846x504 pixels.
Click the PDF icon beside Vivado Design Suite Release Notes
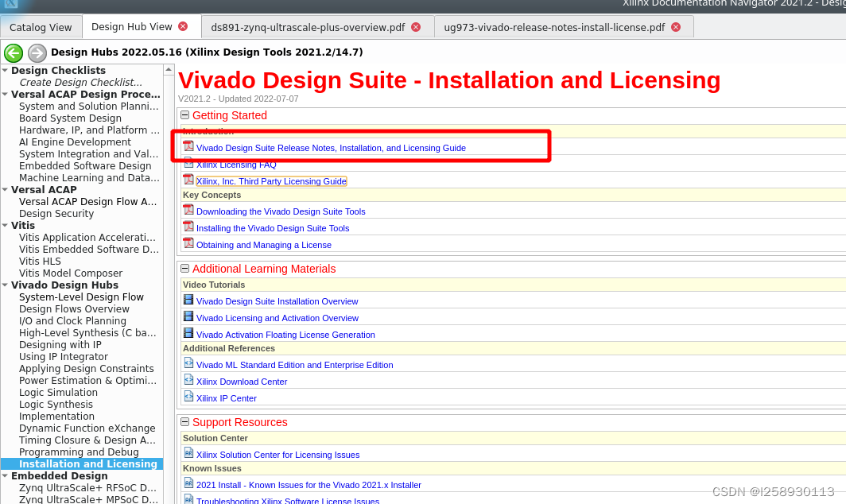188,148
